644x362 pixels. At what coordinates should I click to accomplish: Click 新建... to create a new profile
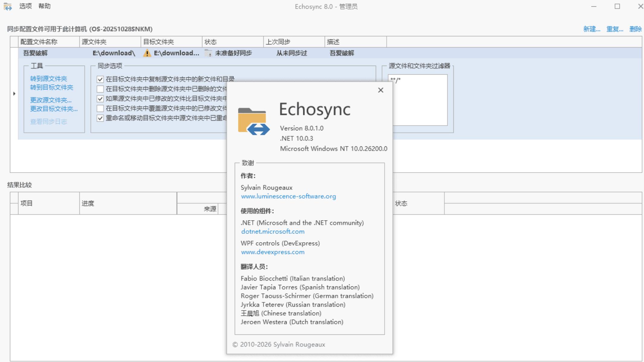click(591, 29)
